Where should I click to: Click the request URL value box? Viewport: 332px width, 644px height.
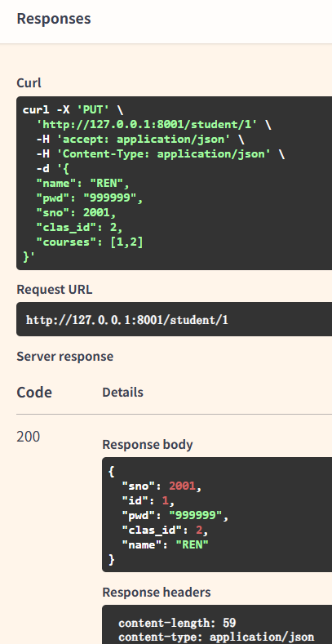(x=174, y=319)
